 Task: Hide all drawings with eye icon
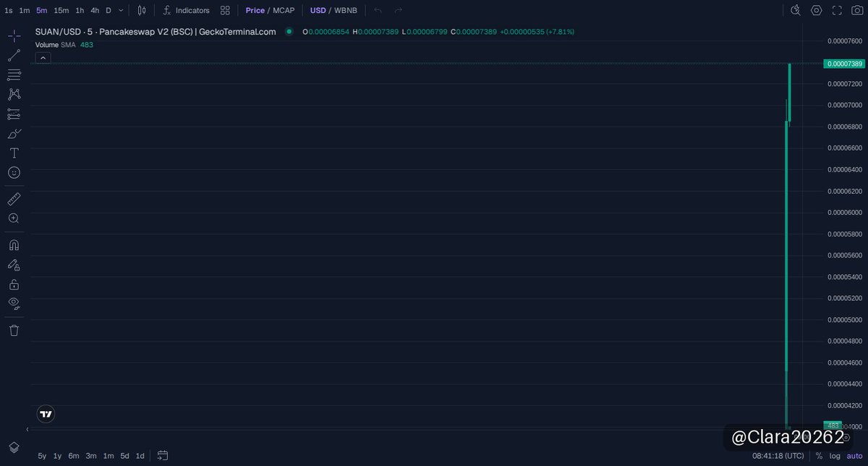point(14,303)
